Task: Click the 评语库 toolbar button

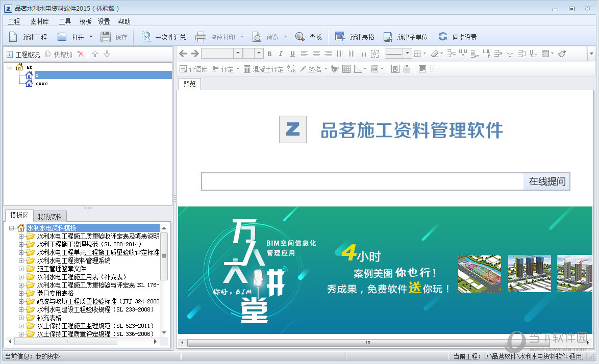Action: click(x=193, y=69)
